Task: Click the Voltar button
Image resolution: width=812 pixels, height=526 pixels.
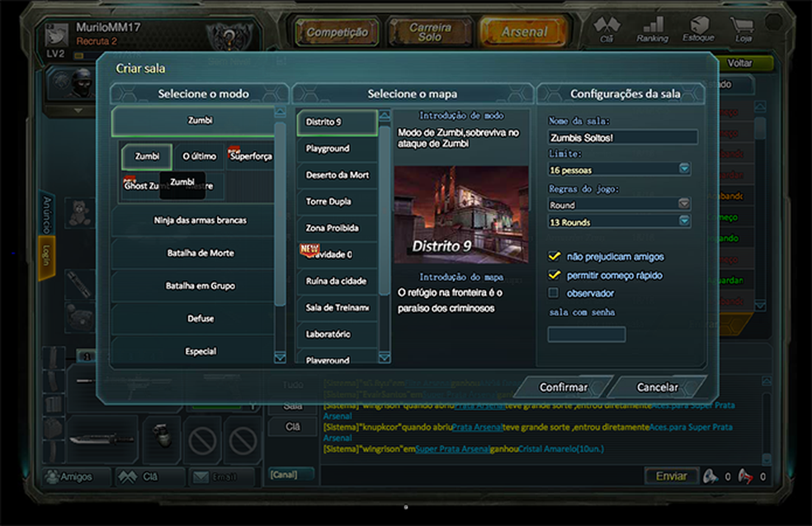Action: [740, 64]
